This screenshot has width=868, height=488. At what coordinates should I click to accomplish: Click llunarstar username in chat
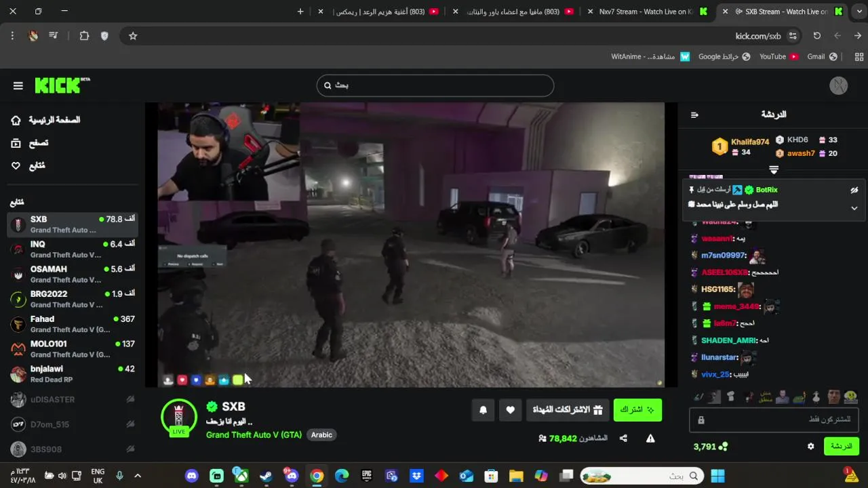click(x=719, y=357)
